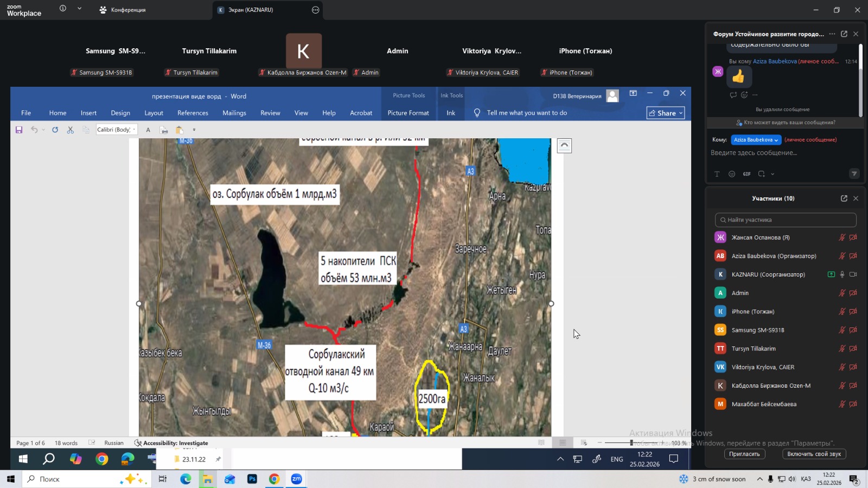Expand the Zoom Workplace info dropdown arrow

[x=79, y=9]
